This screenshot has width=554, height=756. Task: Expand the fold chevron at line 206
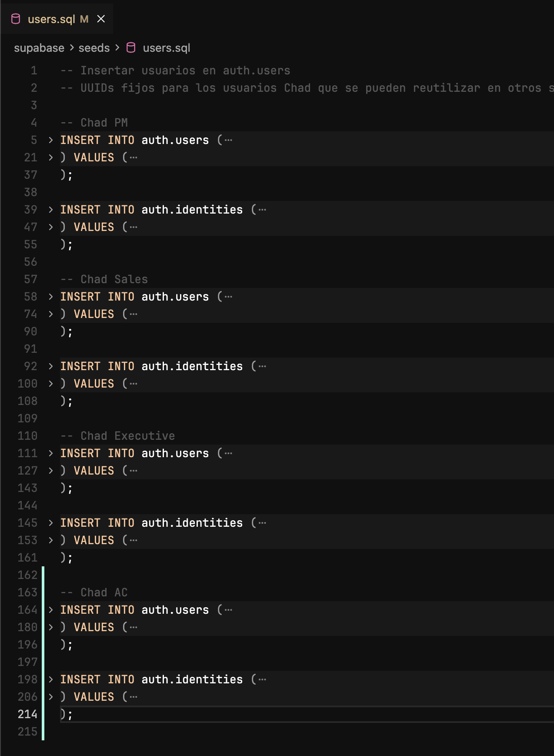pyautogui.click(x=51, y=697)
